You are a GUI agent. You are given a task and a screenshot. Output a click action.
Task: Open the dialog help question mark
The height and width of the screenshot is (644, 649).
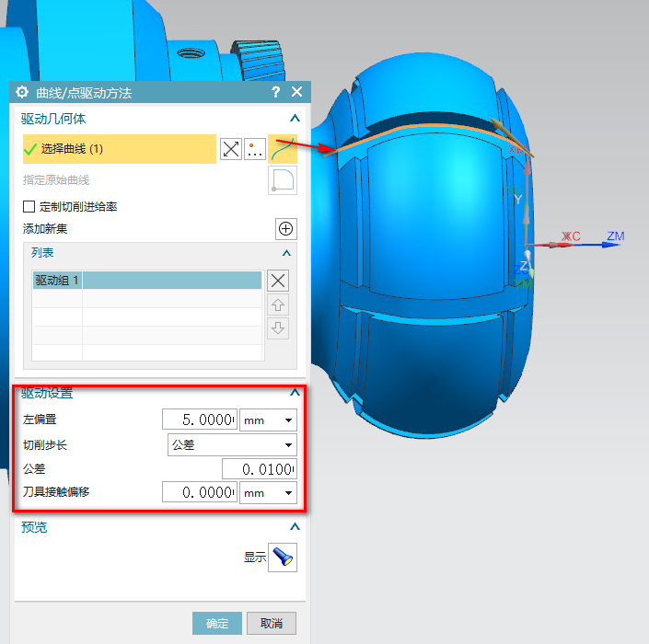[x=275, y=92]
